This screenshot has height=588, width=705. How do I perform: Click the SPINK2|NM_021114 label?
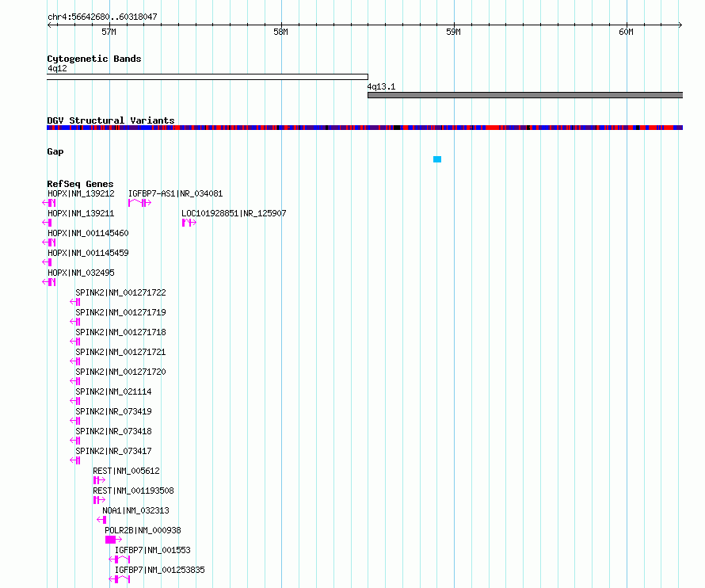pyautogui.click(x=113, y=391)
